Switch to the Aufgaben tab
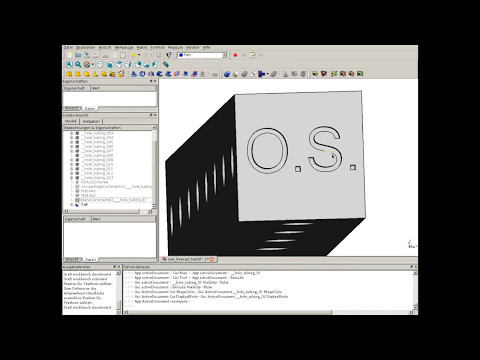Screen dimensions: 480x360 [x=91, y=121]
